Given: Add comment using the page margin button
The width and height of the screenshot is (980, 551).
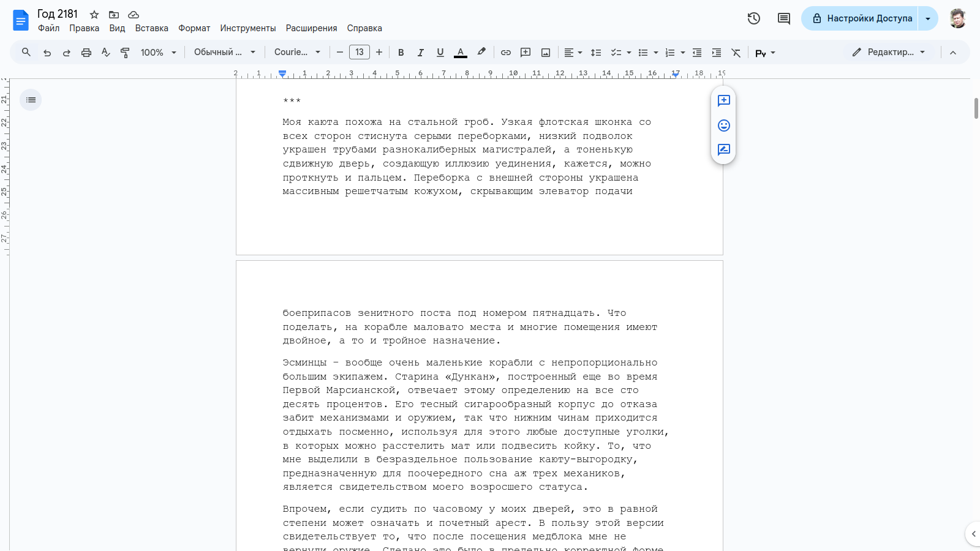Looking at the screenshot, I should pos(724,100).
